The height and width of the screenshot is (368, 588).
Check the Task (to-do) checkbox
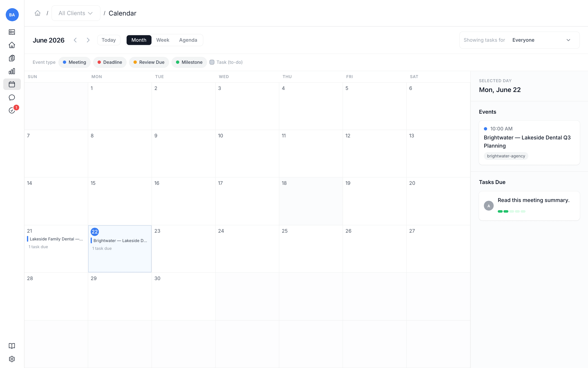212,62
